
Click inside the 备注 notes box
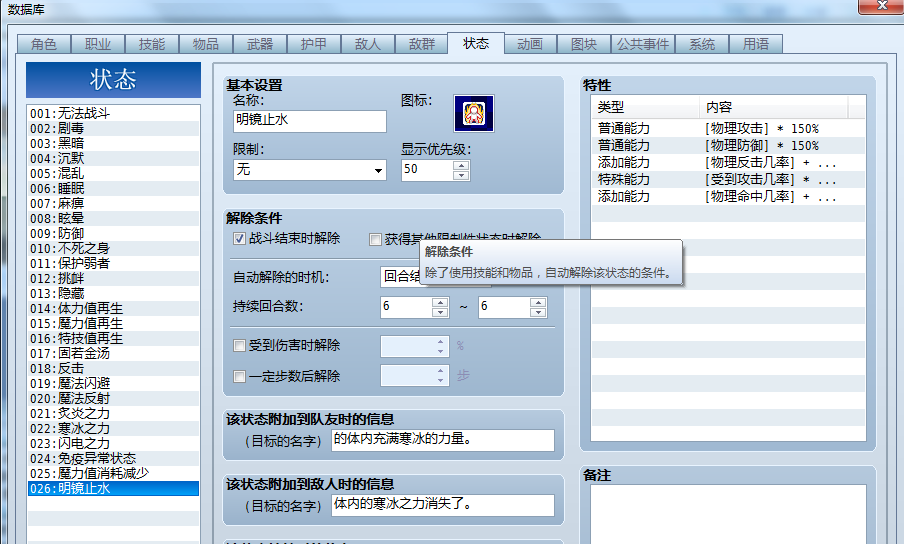[x=728, y=514]
